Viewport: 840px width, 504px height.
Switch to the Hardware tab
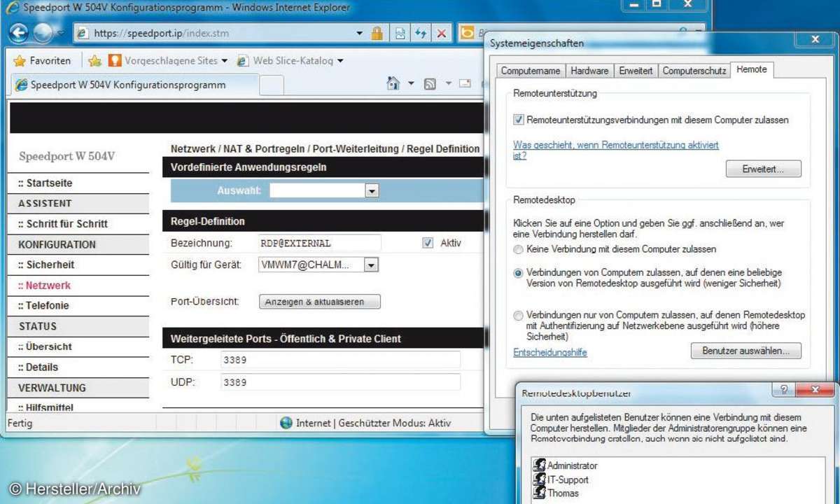(589, 71)
